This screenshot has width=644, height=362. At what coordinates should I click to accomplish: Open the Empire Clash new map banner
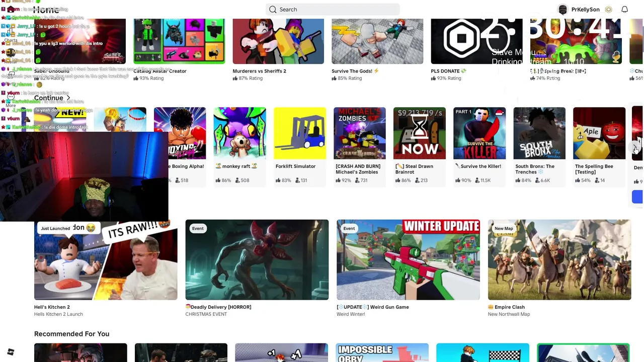coord(559,260)
